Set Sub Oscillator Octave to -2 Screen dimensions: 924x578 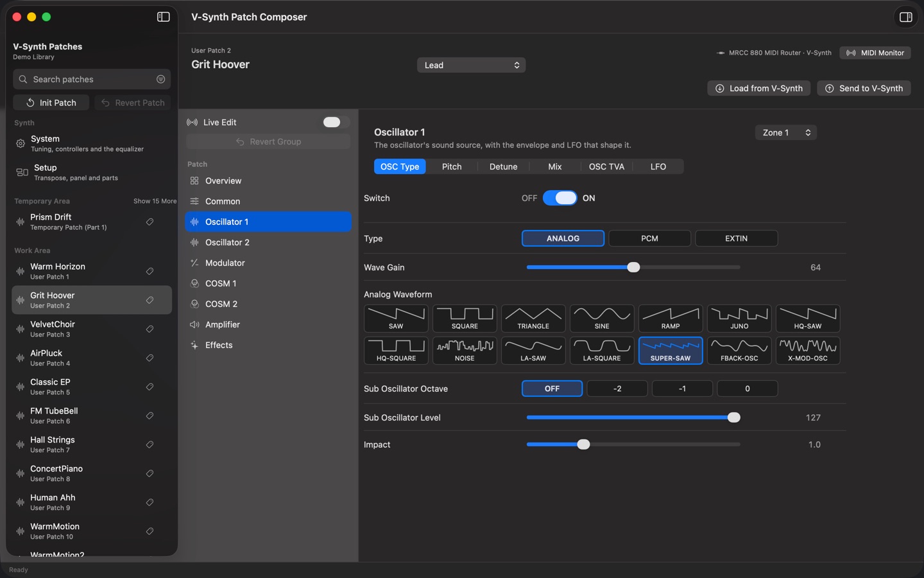[x=617, y=389]
